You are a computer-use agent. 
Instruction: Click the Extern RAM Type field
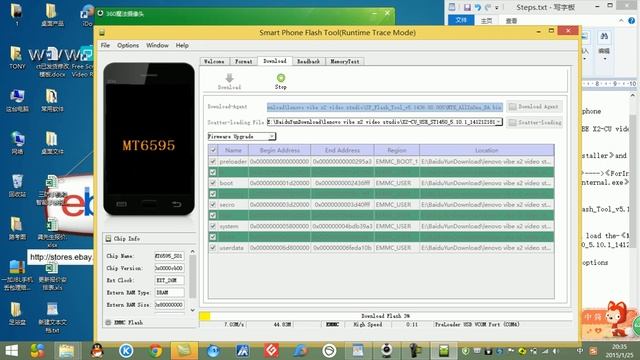pyautogui.click(x=169, y=293)
